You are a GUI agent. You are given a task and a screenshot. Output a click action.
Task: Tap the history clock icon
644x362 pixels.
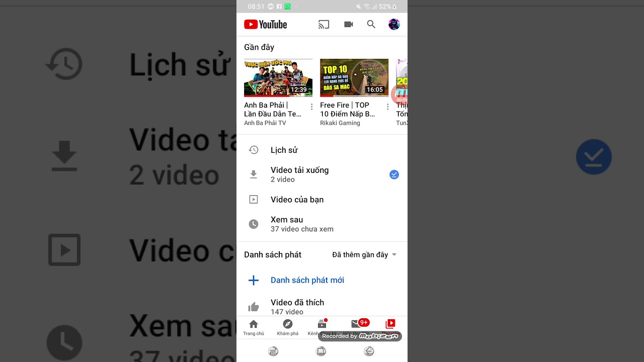(254, 150)
